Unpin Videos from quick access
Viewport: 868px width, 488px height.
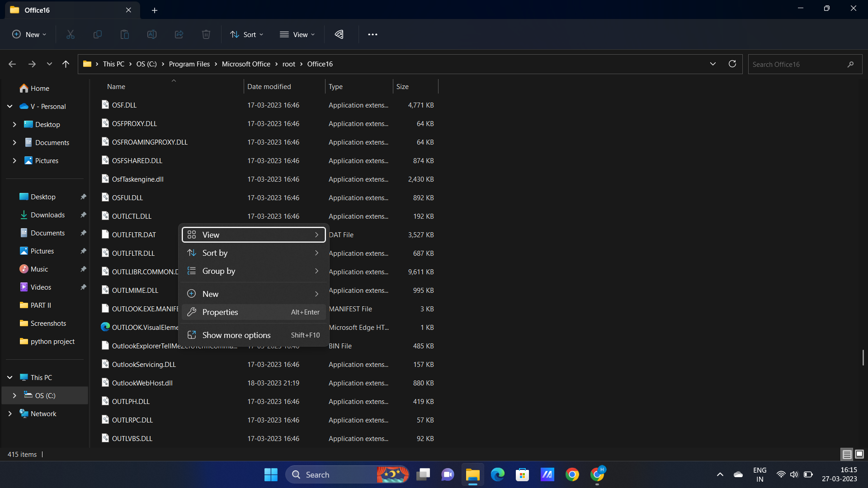83,287
